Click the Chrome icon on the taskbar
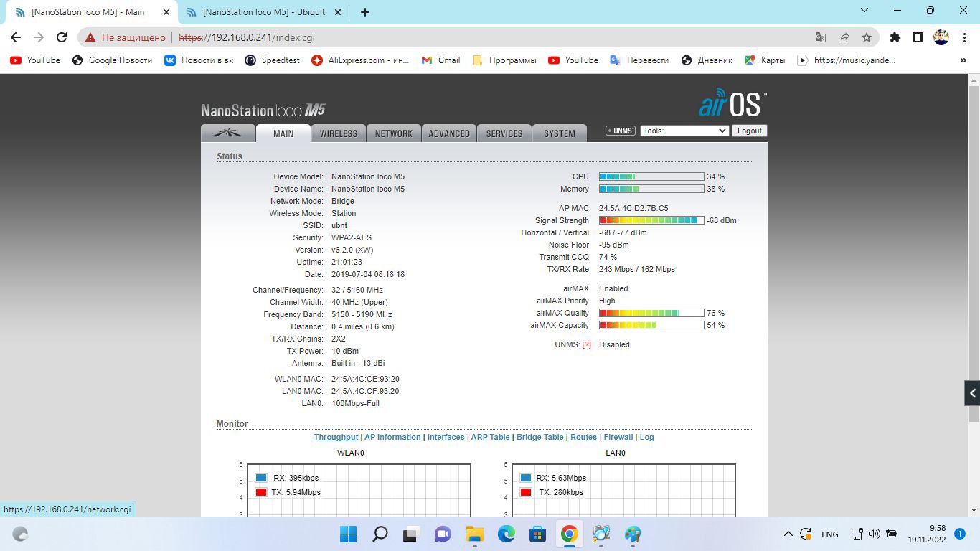The height and width of the screenshot is (551, 980). (x=569, y=534)
